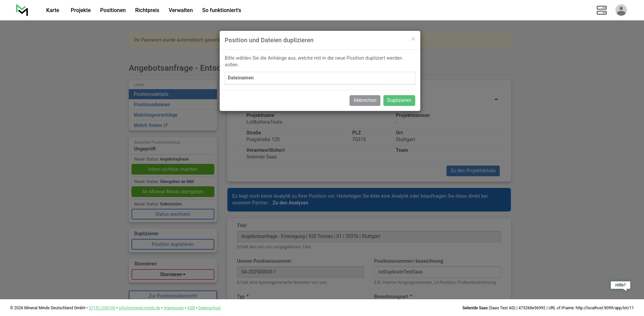
Task: Click the Positionsnummer/-bezeichnung input field
Action: [437, 272]
